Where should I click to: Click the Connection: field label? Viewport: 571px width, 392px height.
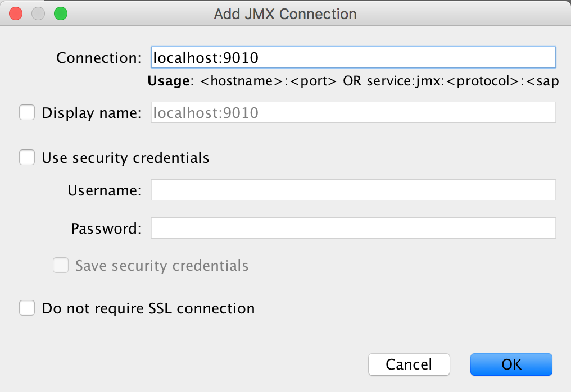(99, 58)
